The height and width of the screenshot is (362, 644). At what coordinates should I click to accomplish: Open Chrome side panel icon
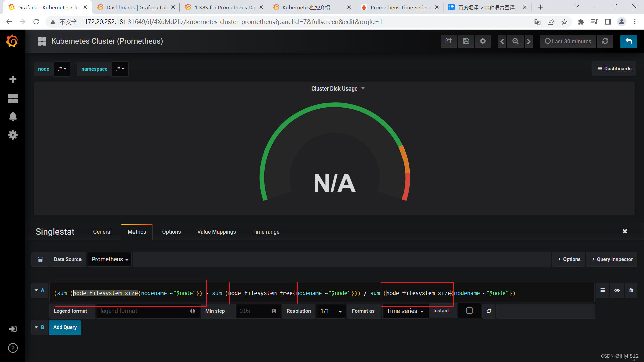pos(608,22)
